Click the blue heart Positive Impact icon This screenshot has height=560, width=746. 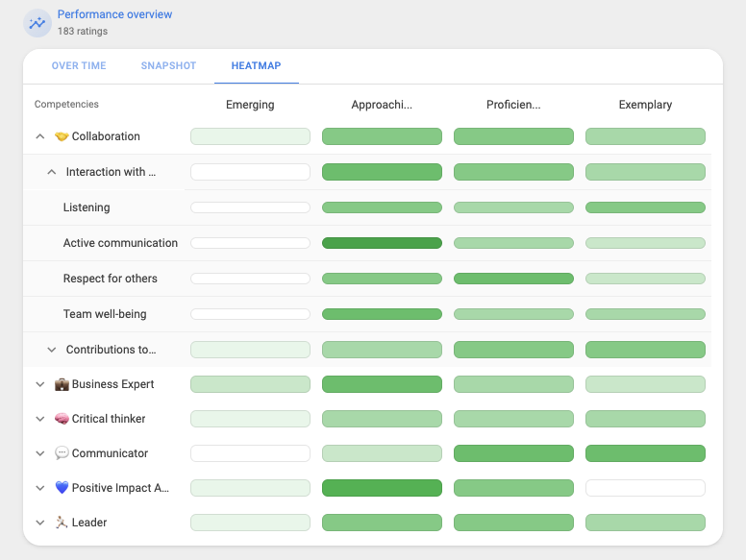[x=62, y=488]
